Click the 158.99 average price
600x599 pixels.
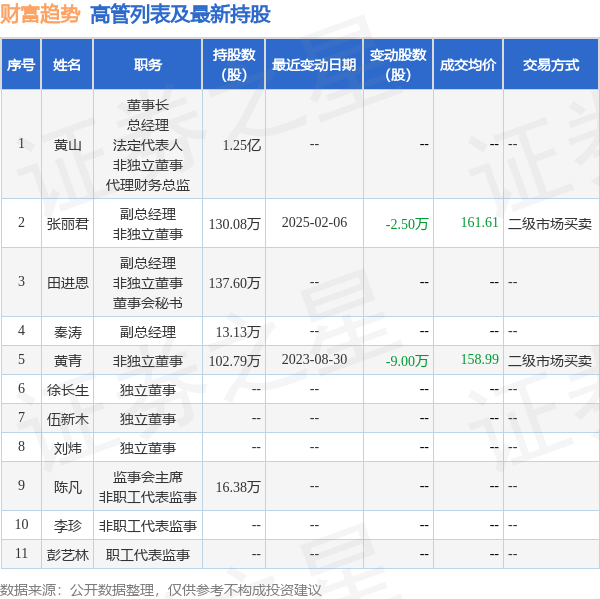(479, 359)
